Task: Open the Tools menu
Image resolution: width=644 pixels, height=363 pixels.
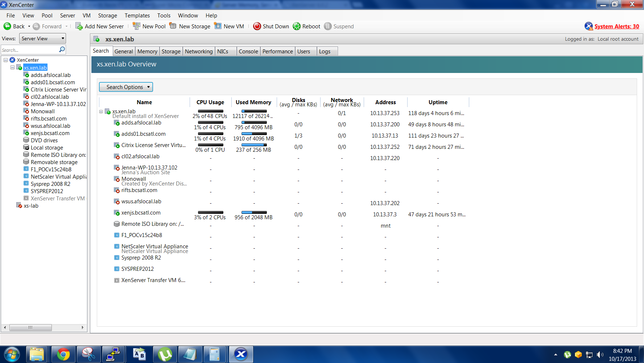Action: (x=164, y=16)
